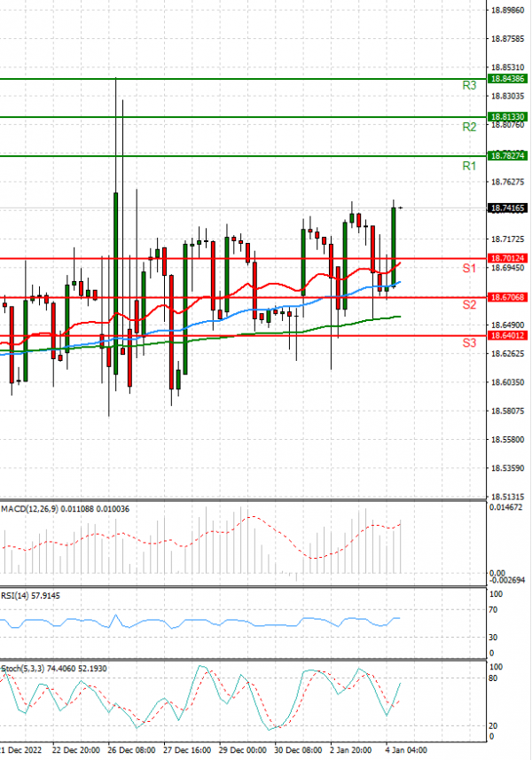Click the S1 support label
This screenshot has height=760, width=532.
point(469,269)
